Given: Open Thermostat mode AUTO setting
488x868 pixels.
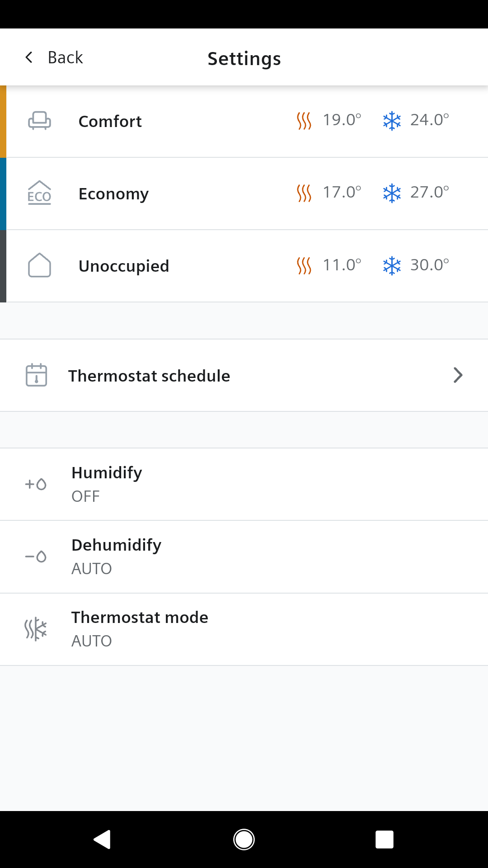Looking at the screenshot, I should pyautogui.click(x=244, y=629).
